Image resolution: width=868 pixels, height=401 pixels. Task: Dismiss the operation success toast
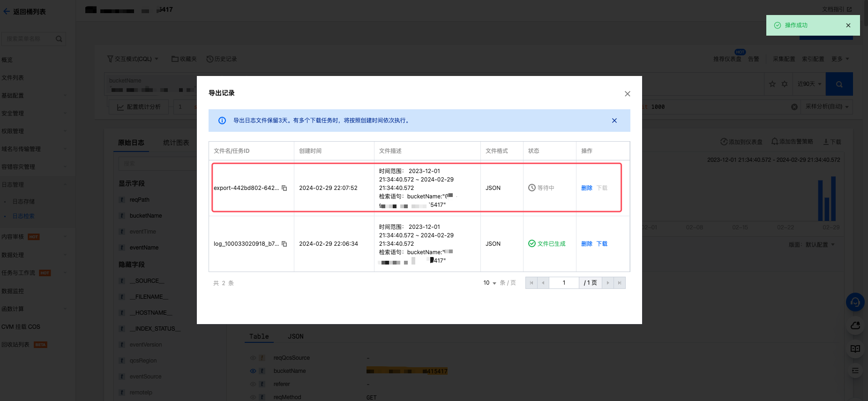848,25
